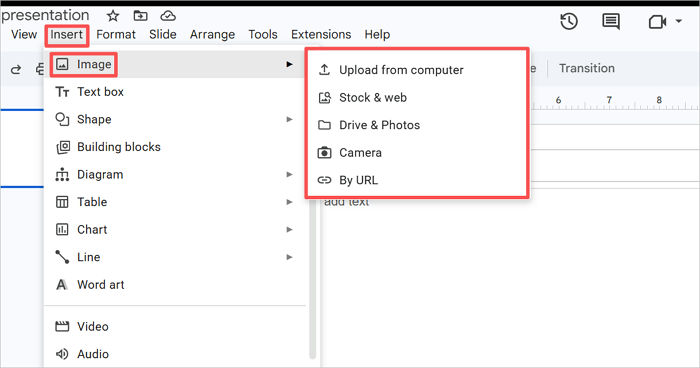Viewport: 700px width, 368px height.
Task: Click the By URL link icon
Action: point(325,180)
